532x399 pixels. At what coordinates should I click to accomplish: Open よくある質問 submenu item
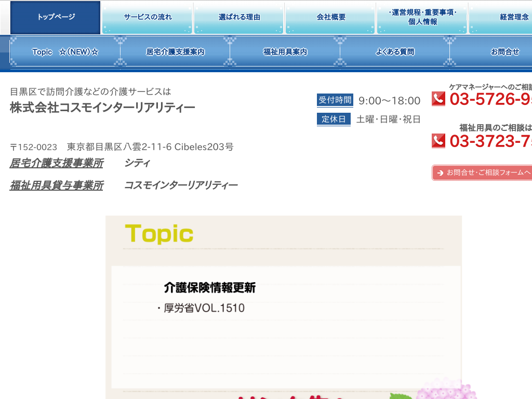(x=395, y=52)
